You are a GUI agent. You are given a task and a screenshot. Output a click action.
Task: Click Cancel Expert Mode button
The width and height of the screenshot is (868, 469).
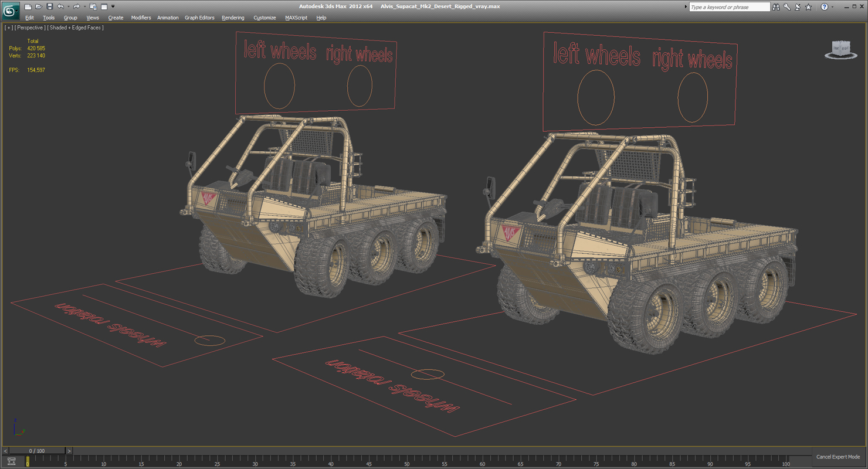[x=838, y=457]
